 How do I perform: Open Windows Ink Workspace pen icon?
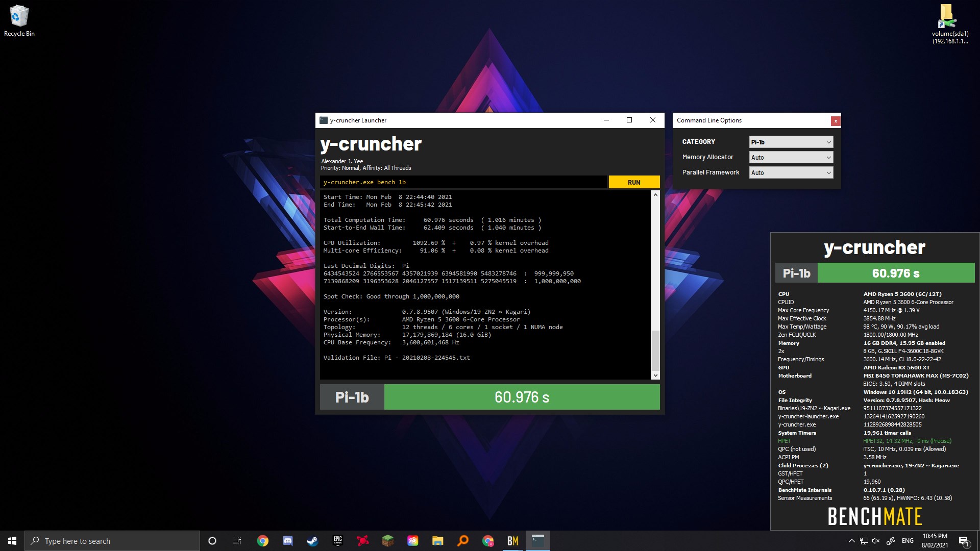(x=891, y=541)
